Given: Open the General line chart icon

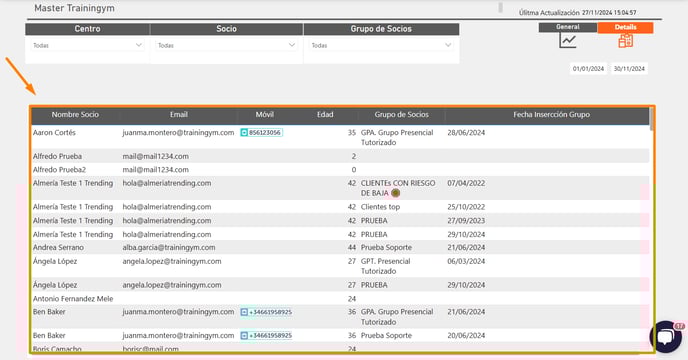Looking at the screenshot, I should click(x=568, y=41).
